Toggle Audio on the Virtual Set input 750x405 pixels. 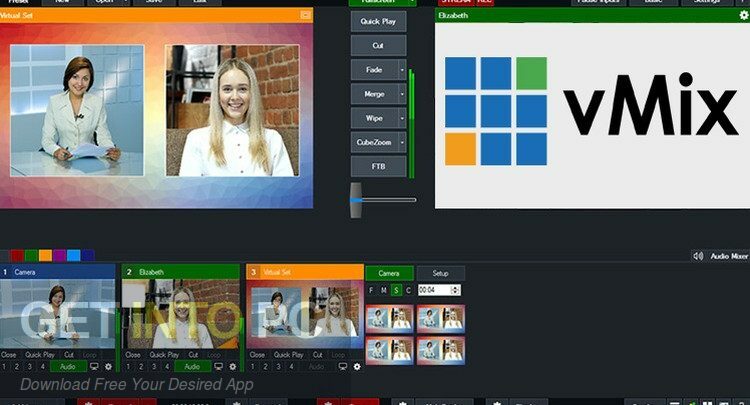pyautogui.click(x=317, y=367)
